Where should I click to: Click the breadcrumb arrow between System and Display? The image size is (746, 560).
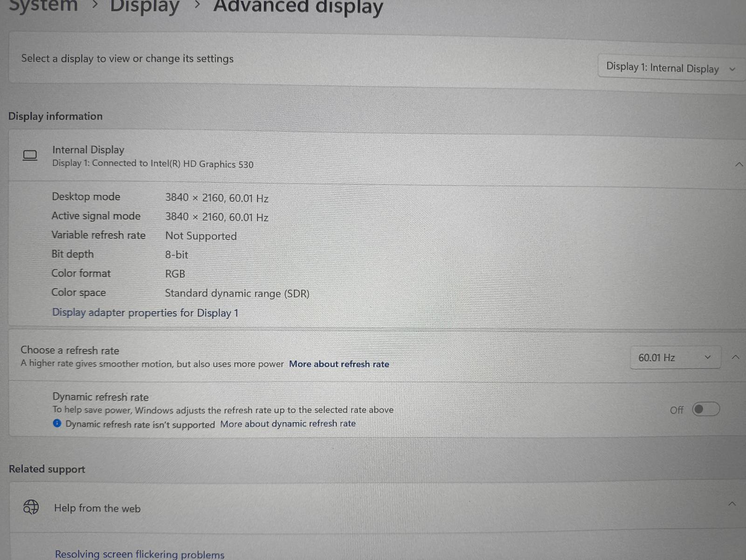click(x=95, y=5)
